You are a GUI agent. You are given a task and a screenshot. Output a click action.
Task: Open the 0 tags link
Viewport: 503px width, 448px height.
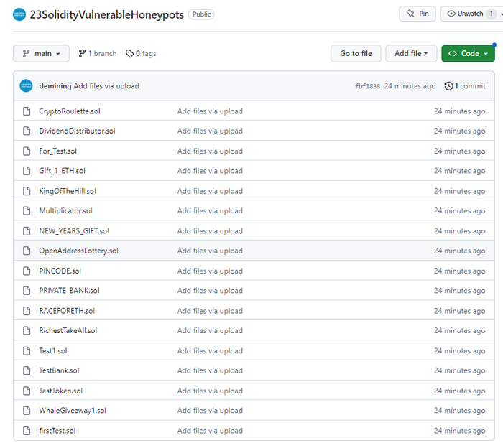pos(141,54)
